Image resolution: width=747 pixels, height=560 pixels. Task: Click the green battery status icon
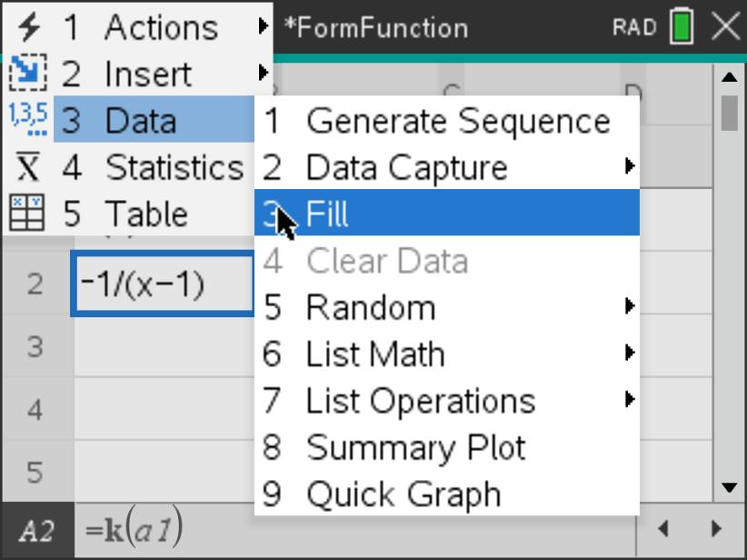click(x=681, y=26)
